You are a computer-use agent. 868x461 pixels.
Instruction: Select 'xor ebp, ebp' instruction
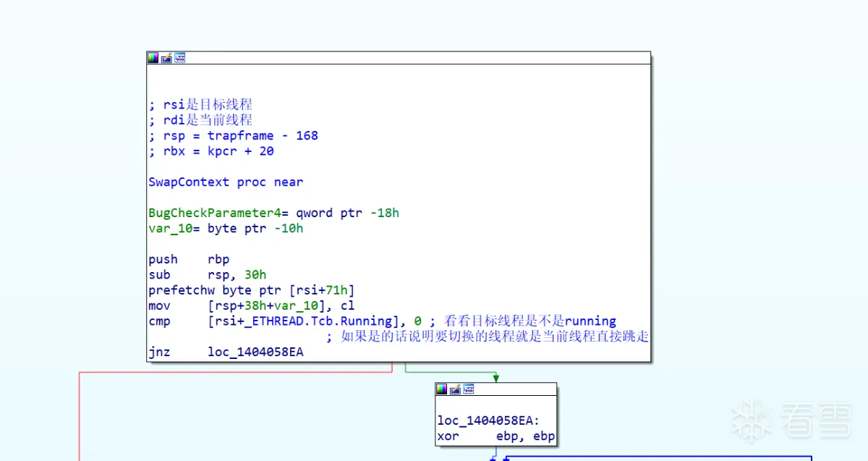pyautogui.click(x=496, y=436)
